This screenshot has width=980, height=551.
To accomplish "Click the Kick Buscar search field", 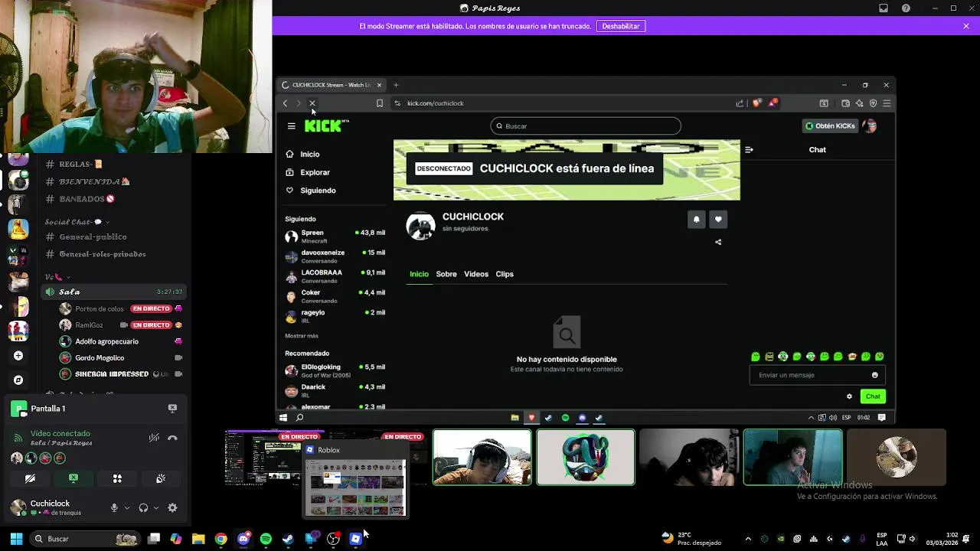I will pyautogui.click(x=586, y=126).
